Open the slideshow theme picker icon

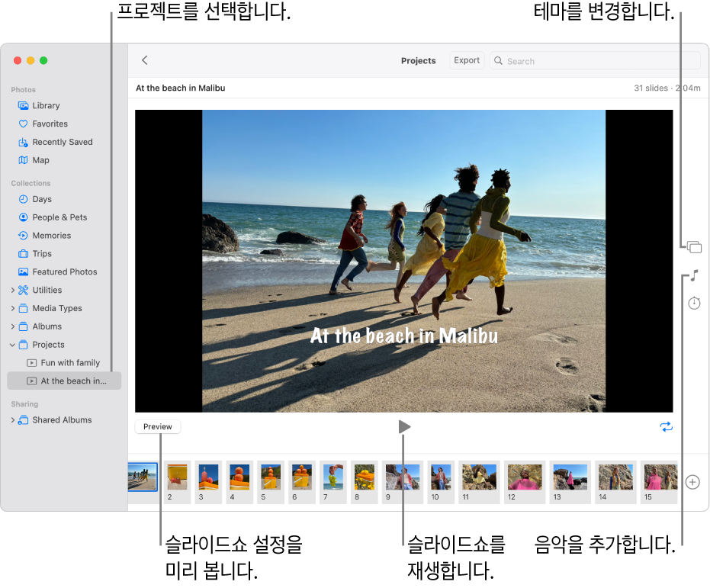694,247
